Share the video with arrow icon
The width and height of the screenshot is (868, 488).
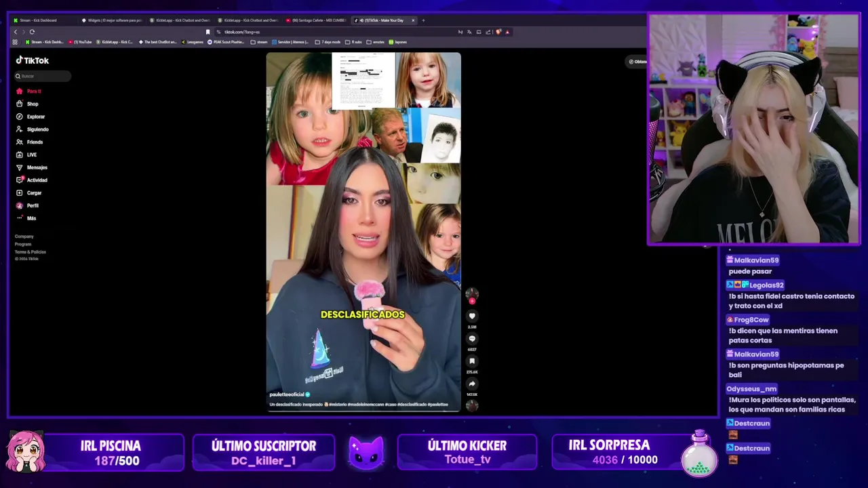(472, 384)
